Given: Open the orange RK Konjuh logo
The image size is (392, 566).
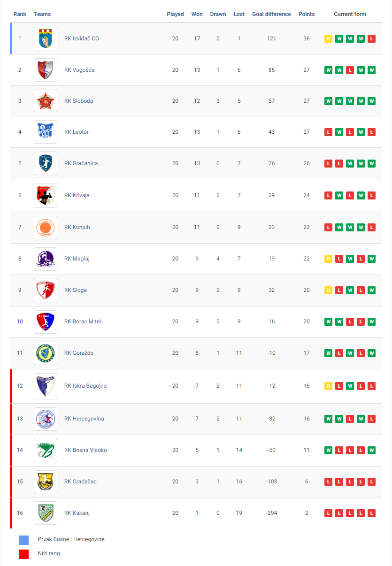Looking at the screenshot, I should pos(46,227).
